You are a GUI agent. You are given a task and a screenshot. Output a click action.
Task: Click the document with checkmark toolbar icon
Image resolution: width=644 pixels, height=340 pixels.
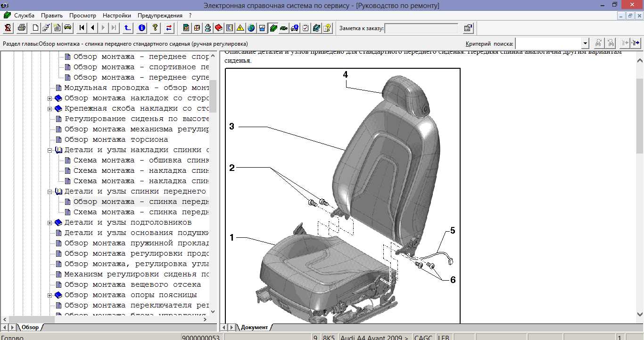(x=46, y=28)
